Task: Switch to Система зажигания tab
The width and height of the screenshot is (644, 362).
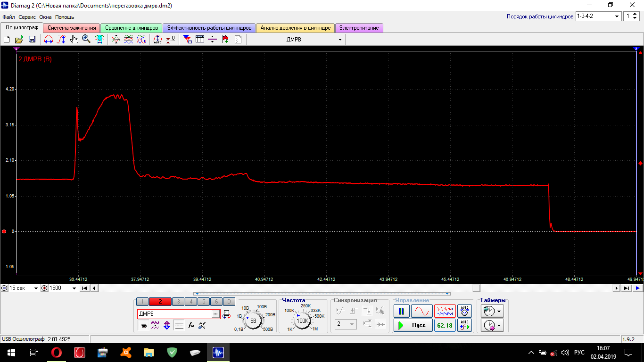Action: click(x=72, y=28)
